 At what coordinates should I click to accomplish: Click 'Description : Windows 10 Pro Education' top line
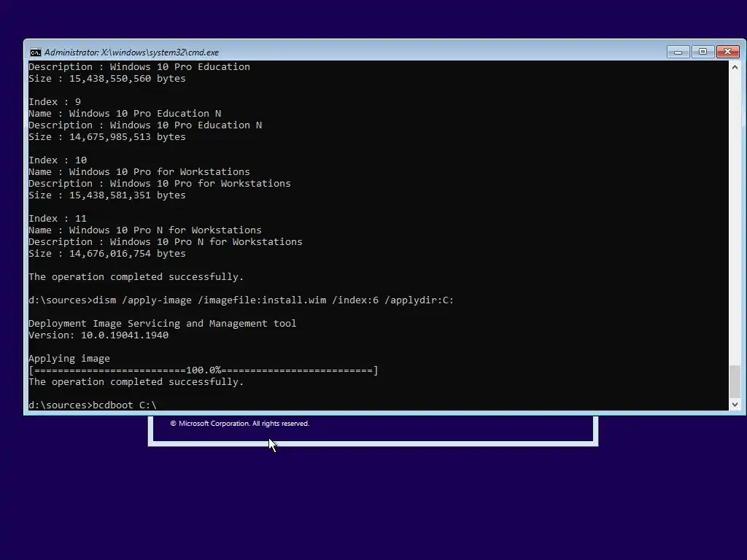[x=139, y=66]
